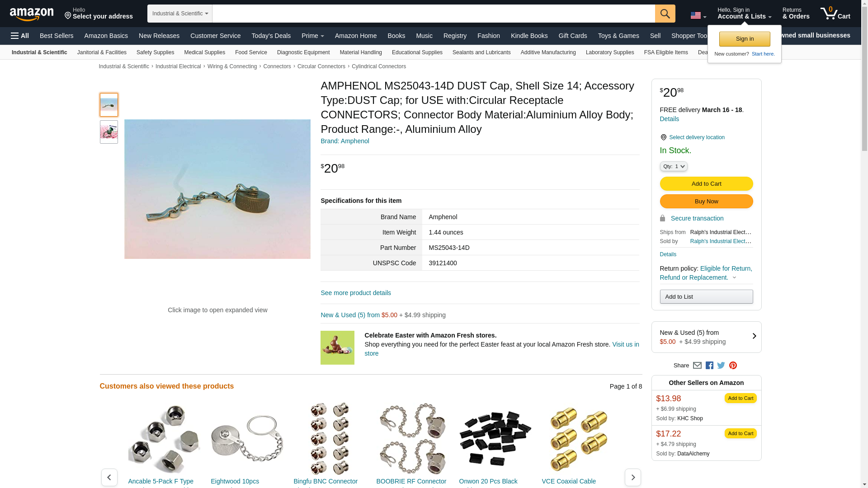
Task: Open the shopping cart icon
Action: pos(835,14)
